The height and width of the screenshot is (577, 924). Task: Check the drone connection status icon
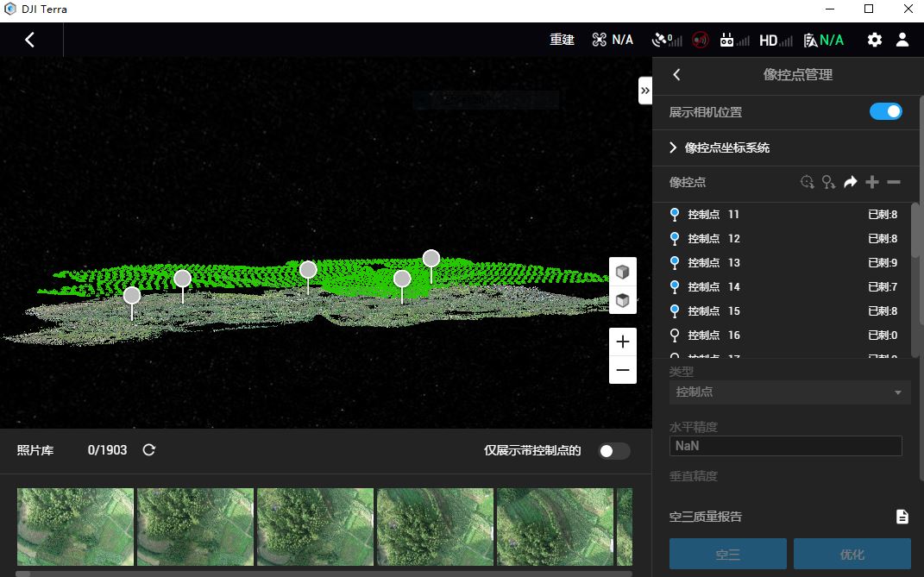(600, 40)
